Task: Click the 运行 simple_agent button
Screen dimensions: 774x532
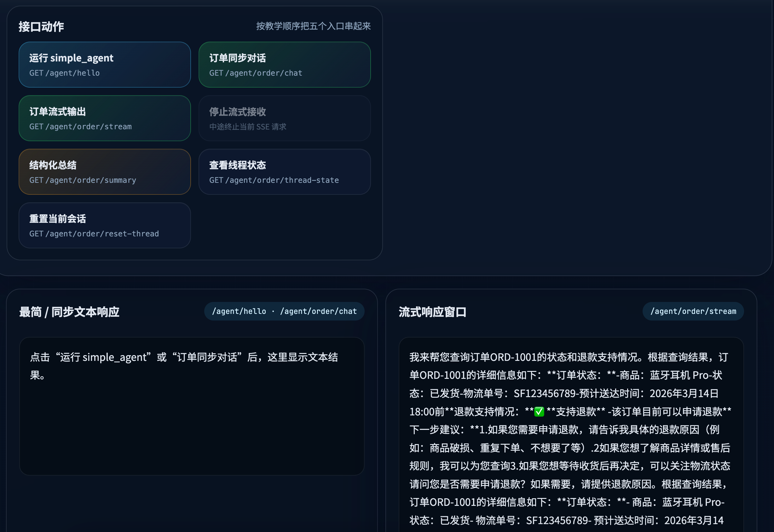Action: [104, 65]
